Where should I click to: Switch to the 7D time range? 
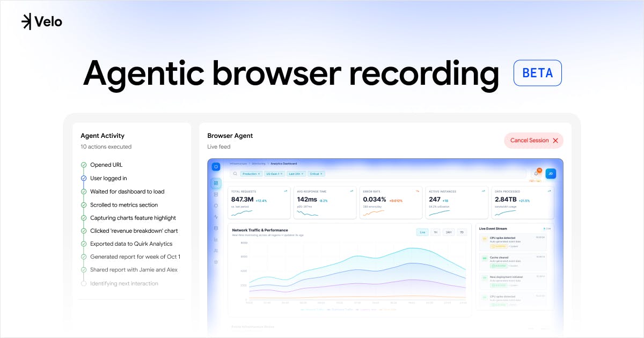[x=461, y=232]
